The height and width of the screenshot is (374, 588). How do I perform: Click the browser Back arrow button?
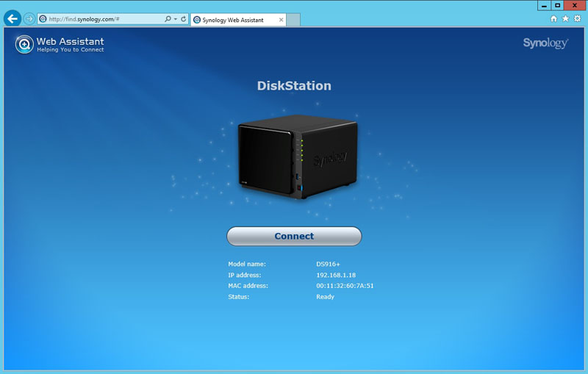12,18
